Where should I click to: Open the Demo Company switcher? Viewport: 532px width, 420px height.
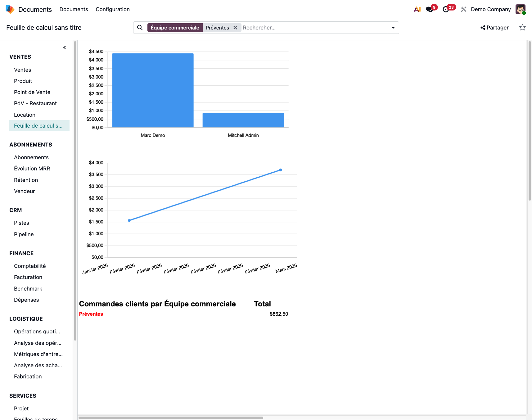(x=490, y=9)
